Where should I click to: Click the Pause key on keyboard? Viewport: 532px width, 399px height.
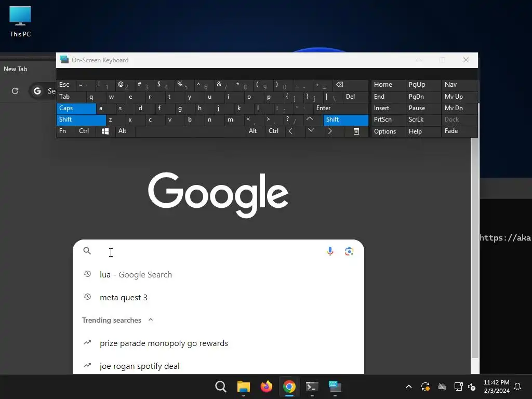[x=423, y=108]
